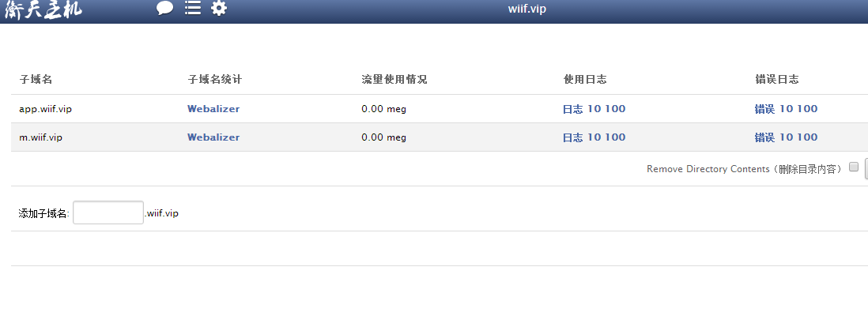Show last 100 usage log lines for app.wiif.vip
The height and width of the screenshot is (327, 868).
615,109
